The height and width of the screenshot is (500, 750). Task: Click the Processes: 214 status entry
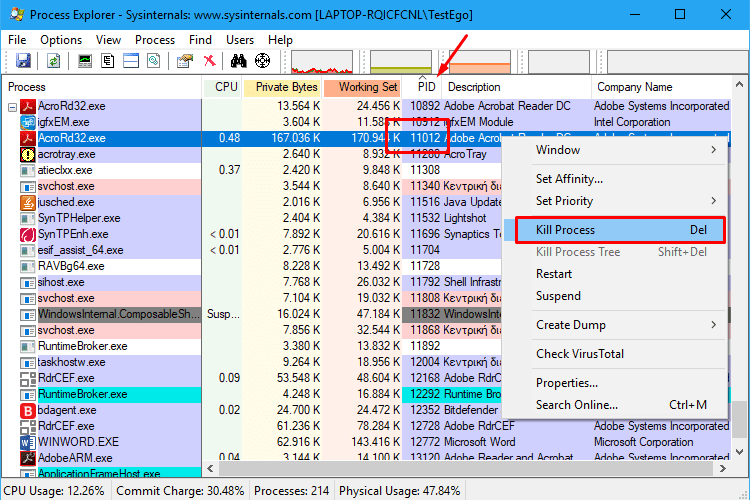click(291, 491)
